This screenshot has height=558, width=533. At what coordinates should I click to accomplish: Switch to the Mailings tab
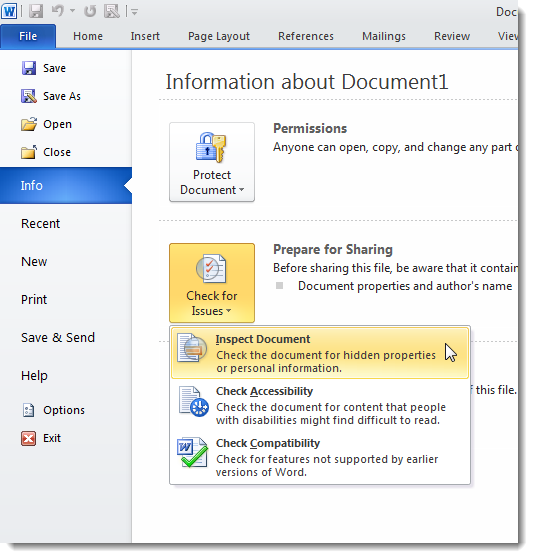384,36
